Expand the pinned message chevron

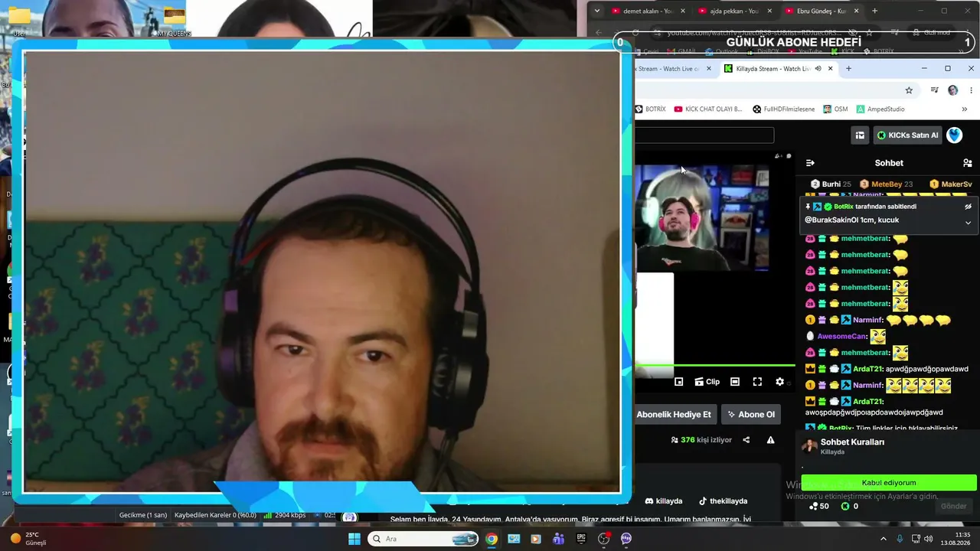tap(968, 223)
